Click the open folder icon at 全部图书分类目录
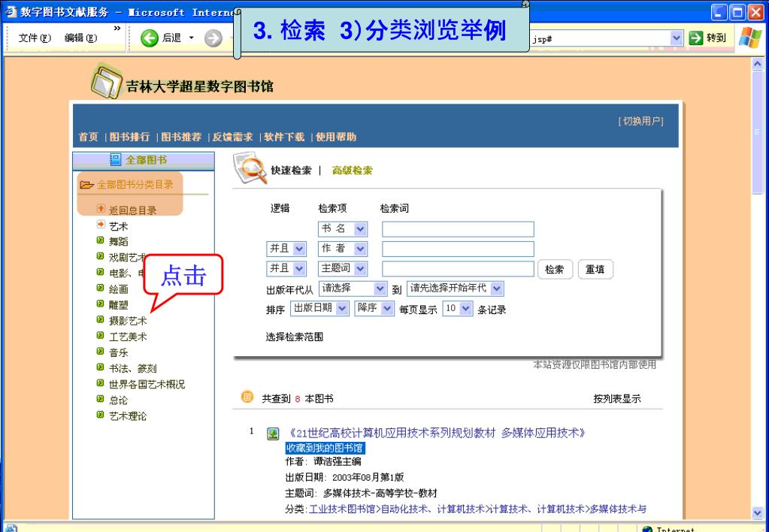The width and height of the screenshot is (769, 532). coord(86,185)
